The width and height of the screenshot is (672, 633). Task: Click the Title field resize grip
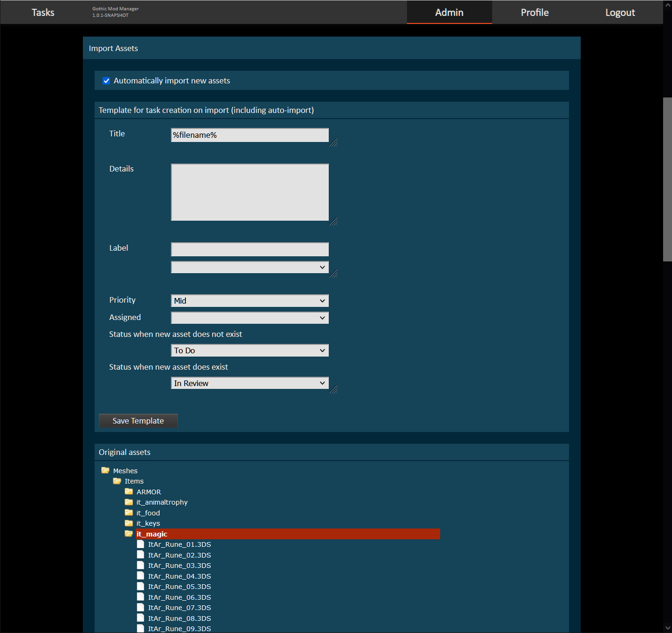pos(333,142)
